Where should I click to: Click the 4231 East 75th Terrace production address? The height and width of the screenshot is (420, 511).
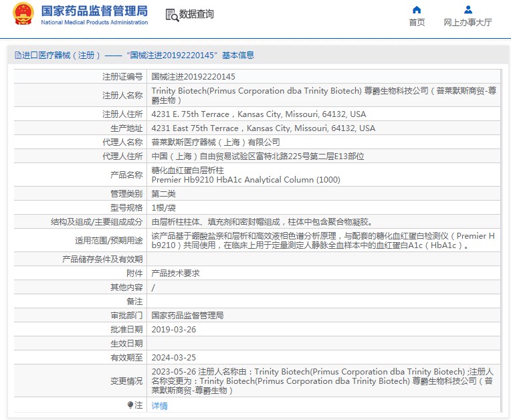[264, 128]
